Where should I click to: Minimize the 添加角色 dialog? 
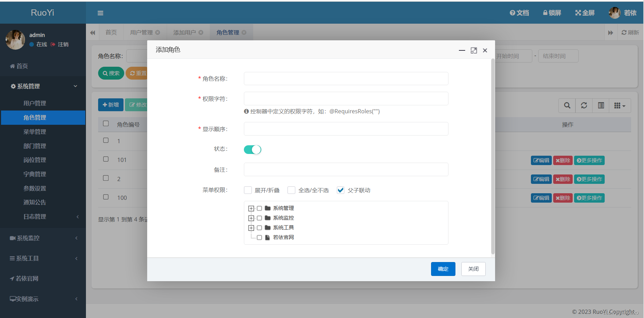(x=462, y=50)
